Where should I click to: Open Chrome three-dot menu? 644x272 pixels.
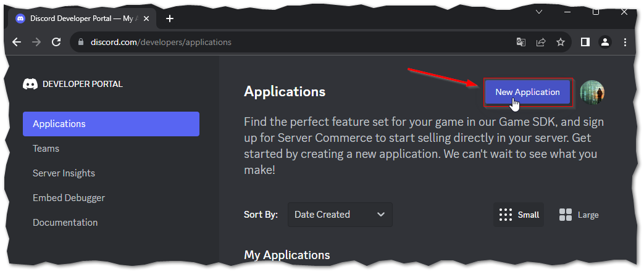[x=625, y=42]
